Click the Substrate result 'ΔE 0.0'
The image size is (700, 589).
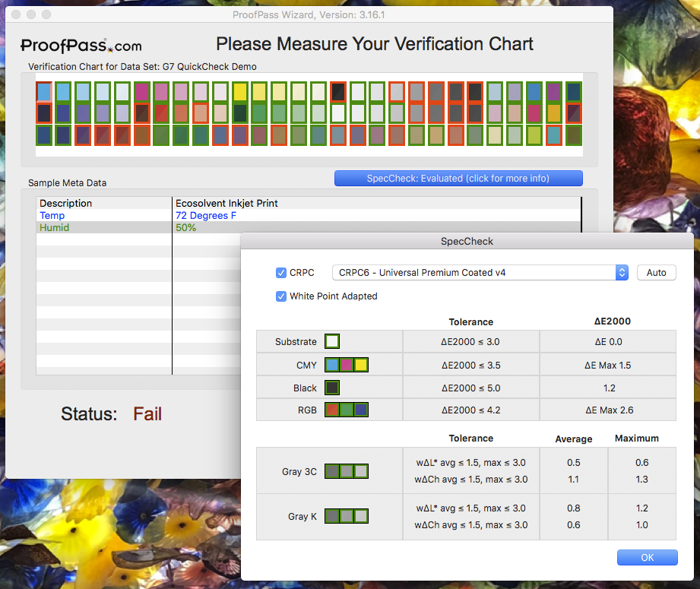tap(608, 341)
